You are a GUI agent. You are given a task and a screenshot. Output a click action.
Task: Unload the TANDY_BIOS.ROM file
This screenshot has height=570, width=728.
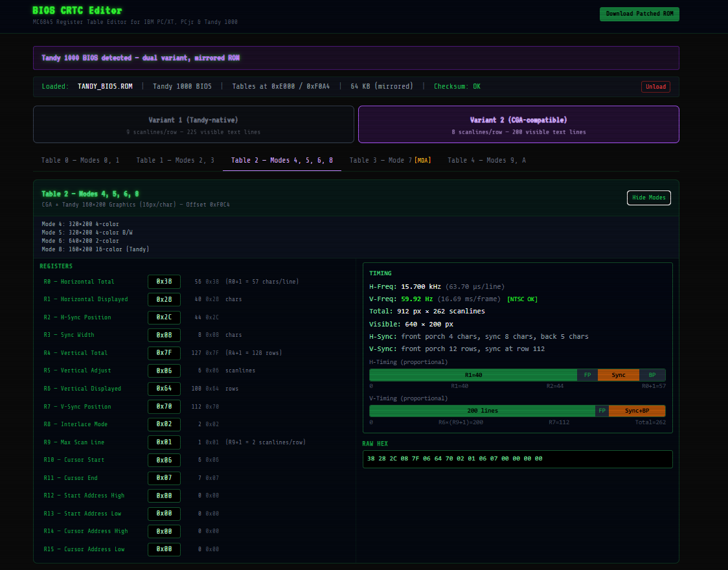click(655, 87)
